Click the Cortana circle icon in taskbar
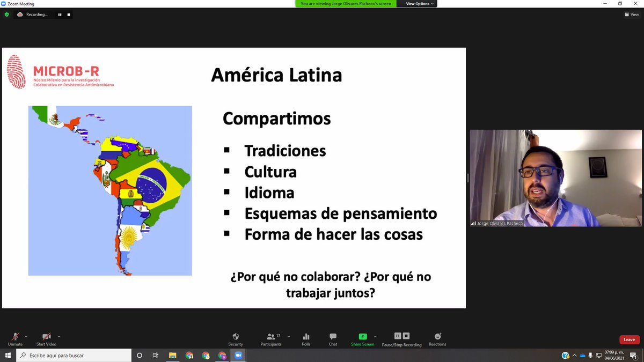This screenshot has width=644, height=362. pos(140,355)
